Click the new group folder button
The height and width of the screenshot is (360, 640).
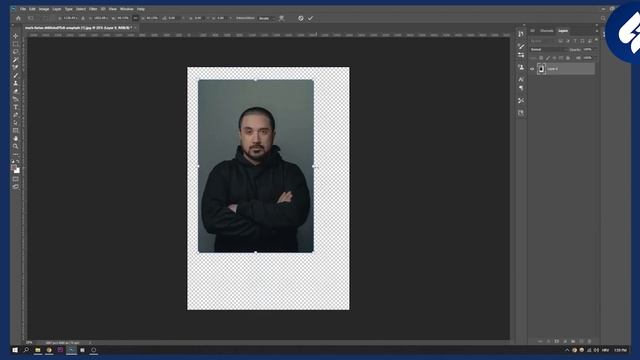pos(573,341)
